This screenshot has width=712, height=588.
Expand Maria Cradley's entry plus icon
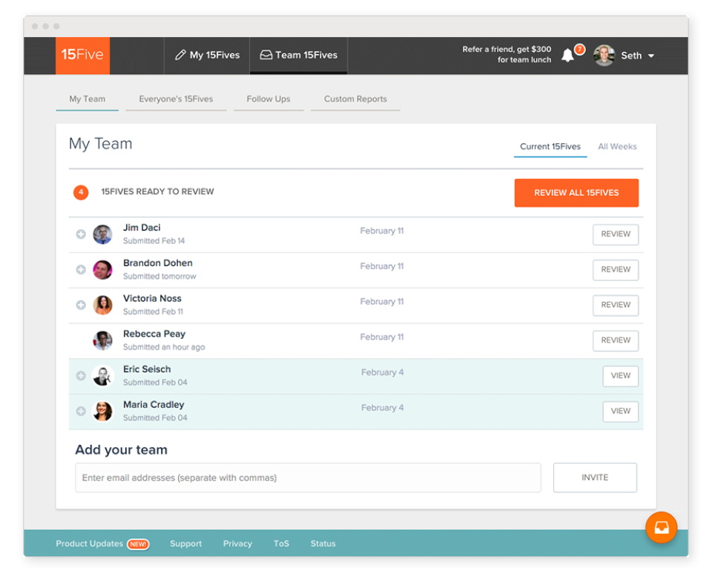tap(81, 412)
